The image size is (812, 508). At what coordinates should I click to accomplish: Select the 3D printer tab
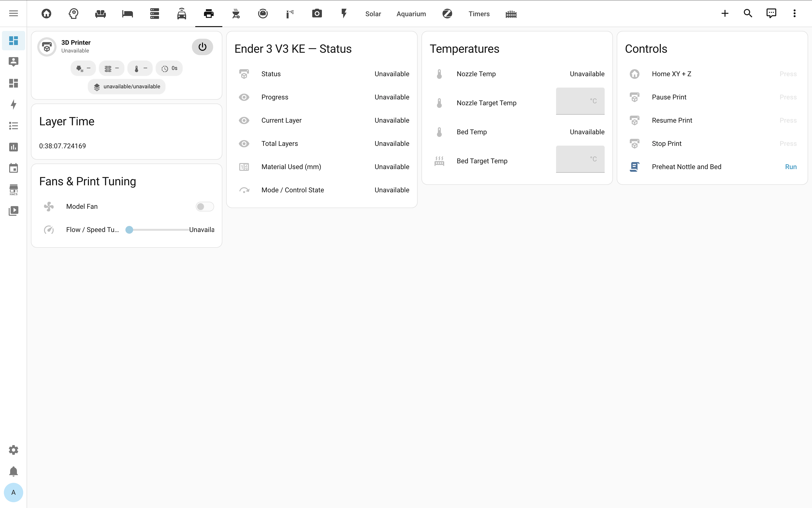click(209, 14)
